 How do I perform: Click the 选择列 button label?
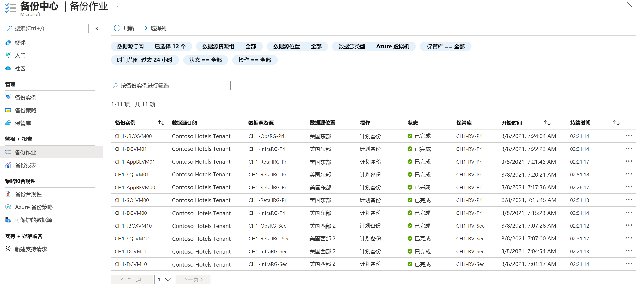click(158, 28)
